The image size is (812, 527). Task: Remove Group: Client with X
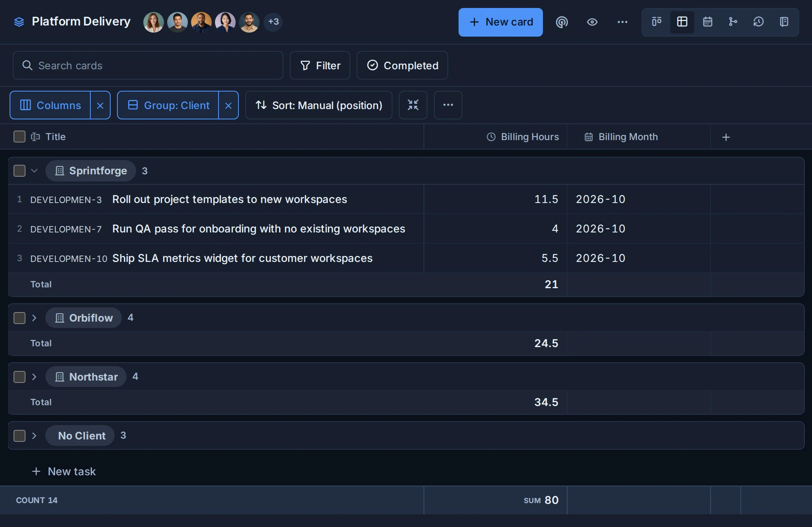[x=228, y=105]
